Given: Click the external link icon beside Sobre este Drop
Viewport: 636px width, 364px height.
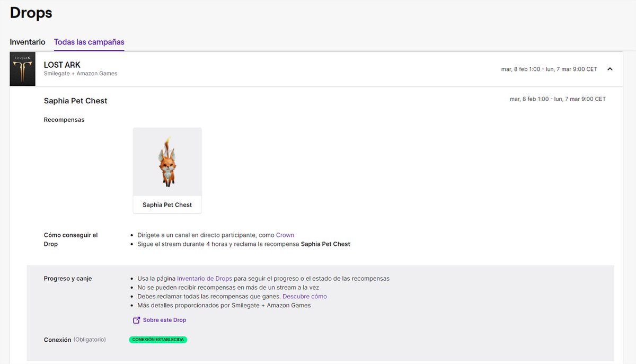Looking at the screenshot, I should 137,320.
